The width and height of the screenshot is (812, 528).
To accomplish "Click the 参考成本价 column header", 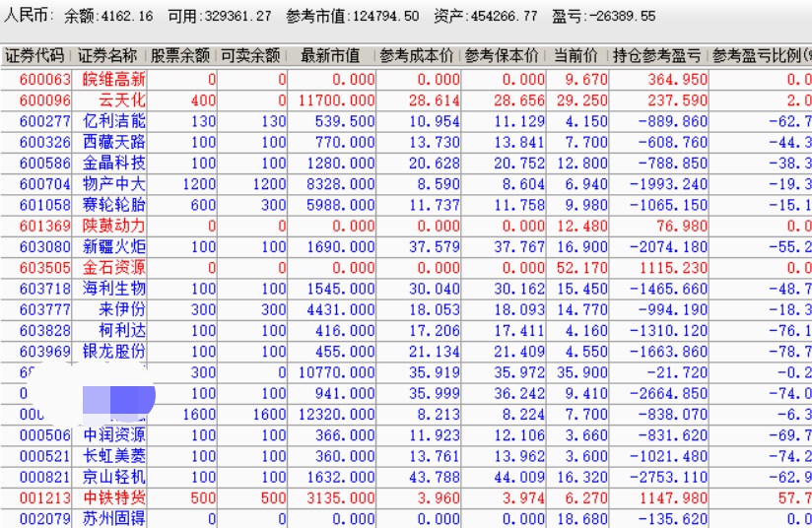I will 417,55.
